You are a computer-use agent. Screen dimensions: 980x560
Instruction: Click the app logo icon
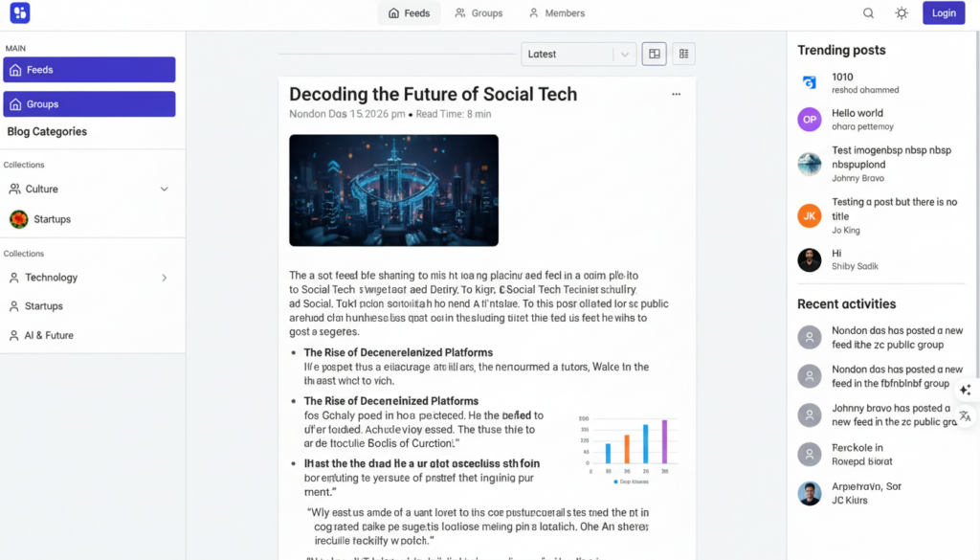tap(20, 12)
